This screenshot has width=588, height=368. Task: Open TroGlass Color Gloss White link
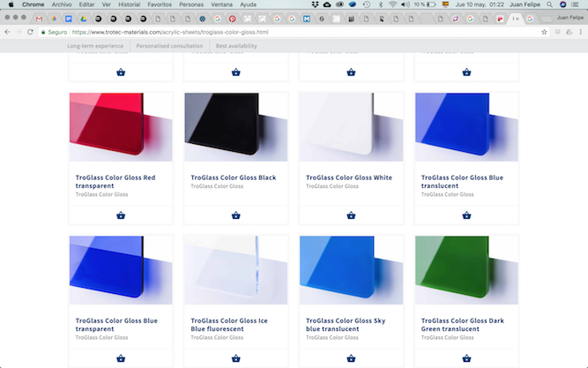click(349, 177)
